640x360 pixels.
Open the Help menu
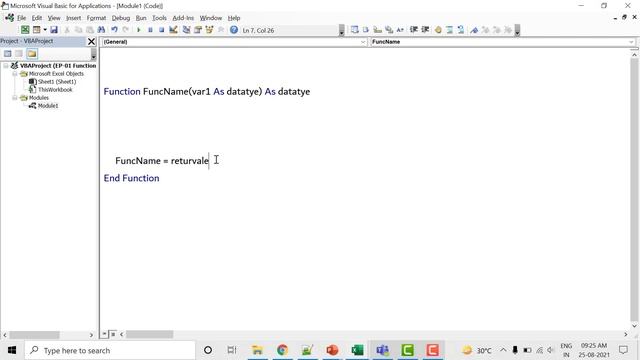coord(234,18)
